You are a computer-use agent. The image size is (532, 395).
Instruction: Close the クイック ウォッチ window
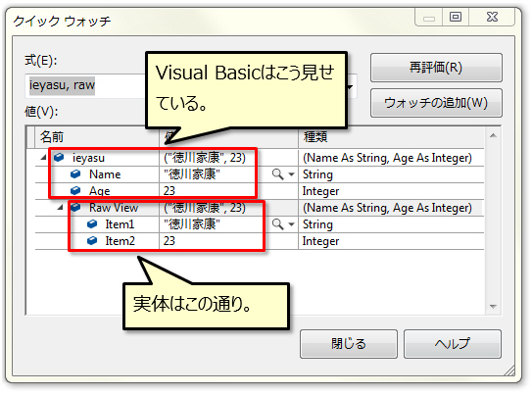pos(492,17)
